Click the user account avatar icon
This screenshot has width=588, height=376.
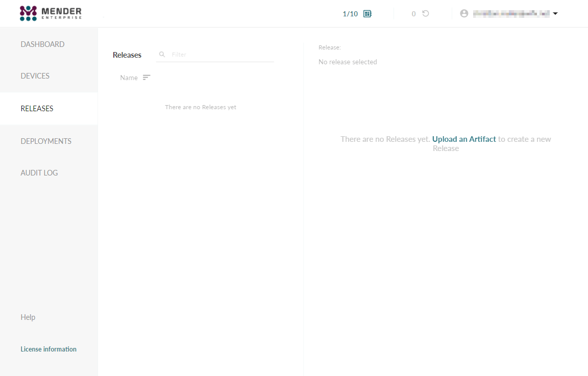[464, 14]
